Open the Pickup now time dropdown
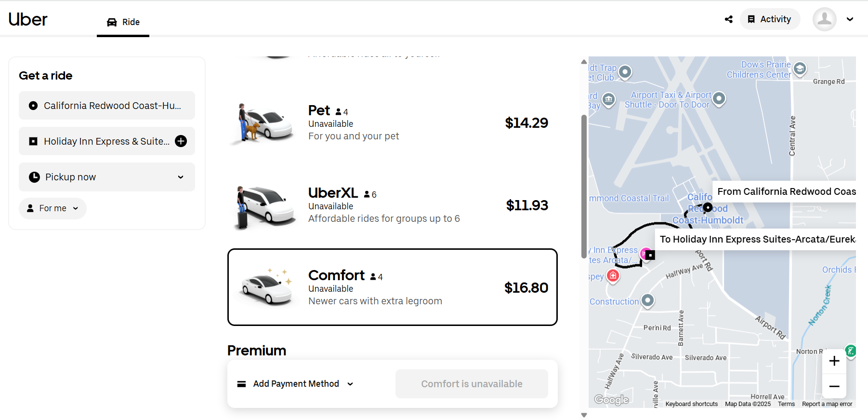Image resolution: width=868 pixels, height=420 pixels. [x=107, y=177]
